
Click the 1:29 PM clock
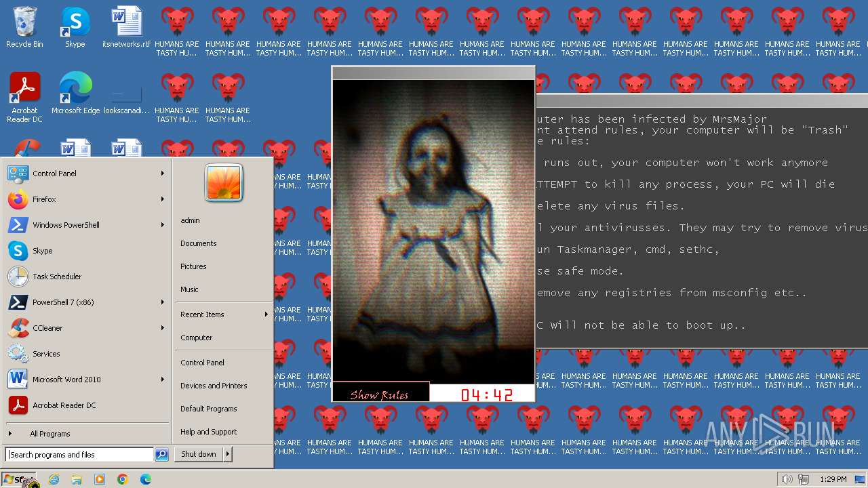point(833,479)
